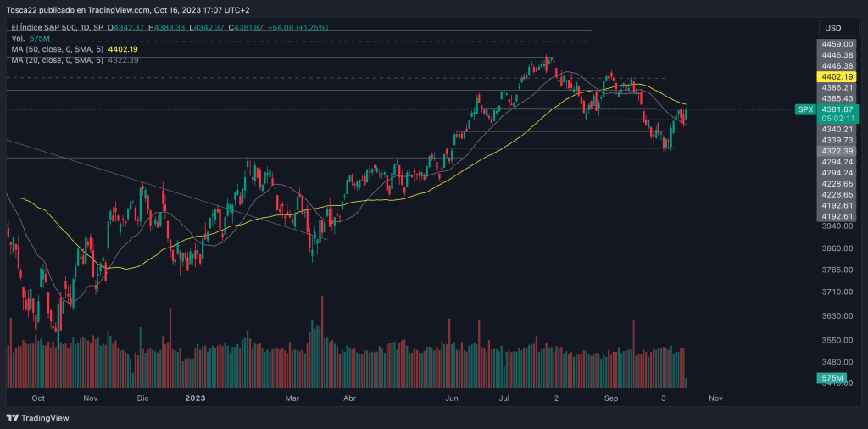Click the 4459.00 price level label
This screenshot has width=868, height=429.
pyautogui.click(x=835, y=43)
